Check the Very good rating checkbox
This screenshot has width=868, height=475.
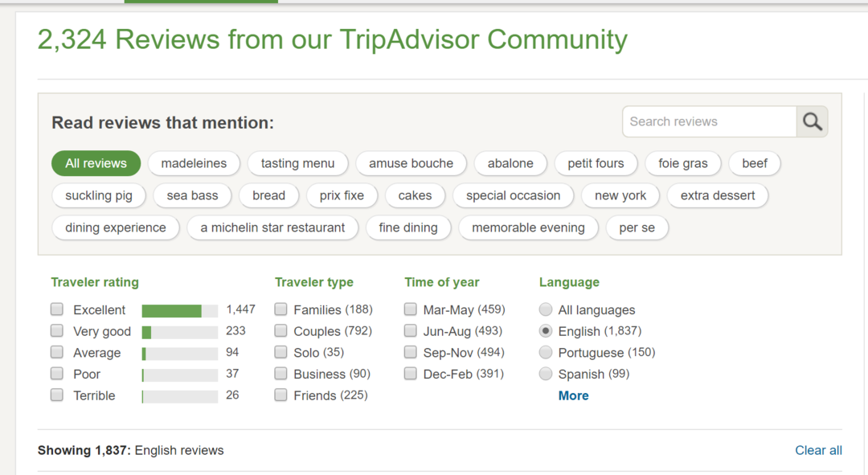point(57,330)
